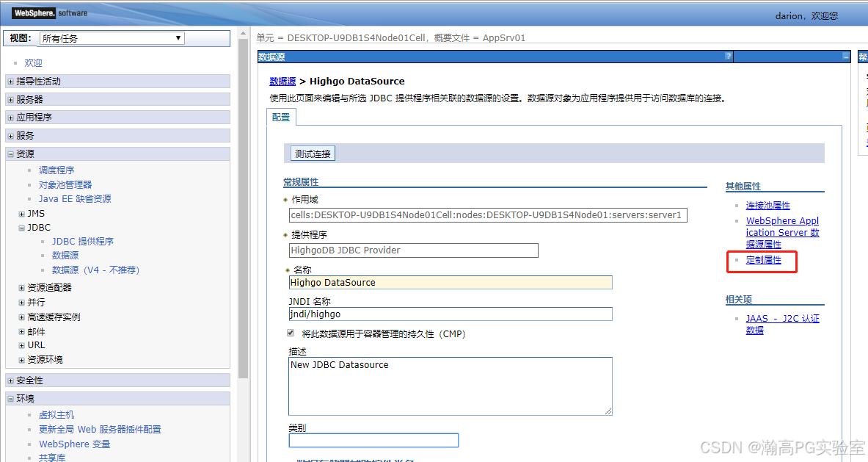
Task: Click the JNDI 名称 field
Action: tap(451, 314)
